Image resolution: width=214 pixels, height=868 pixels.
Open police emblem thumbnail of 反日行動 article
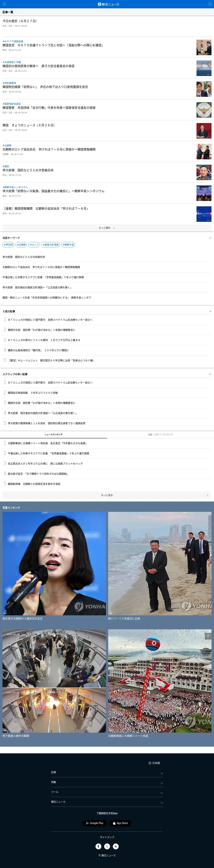pyautogui.click(x=204, y=110)
